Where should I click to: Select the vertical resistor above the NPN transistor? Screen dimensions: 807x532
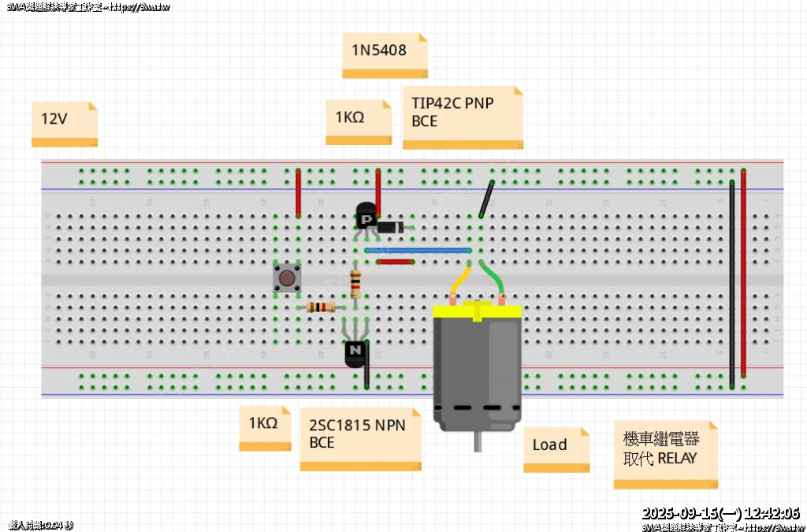point(356,281)
